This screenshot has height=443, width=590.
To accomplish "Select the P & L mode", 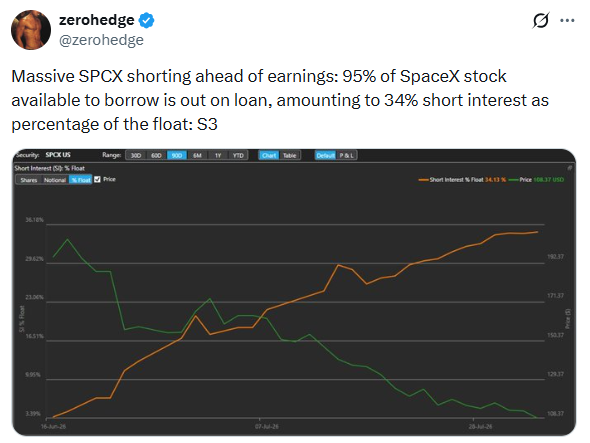I will point(346,155).
